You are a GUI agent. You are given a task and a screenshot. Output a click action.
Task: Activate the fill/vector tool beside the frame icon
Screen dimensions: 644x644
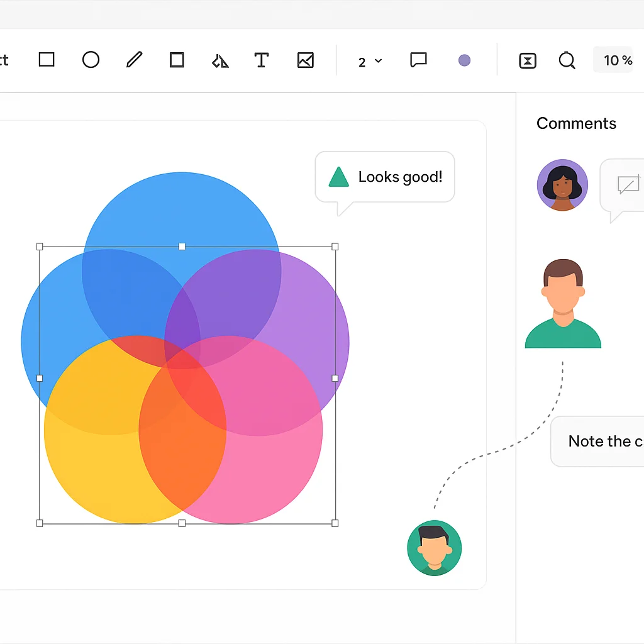[x=219, y=60]
